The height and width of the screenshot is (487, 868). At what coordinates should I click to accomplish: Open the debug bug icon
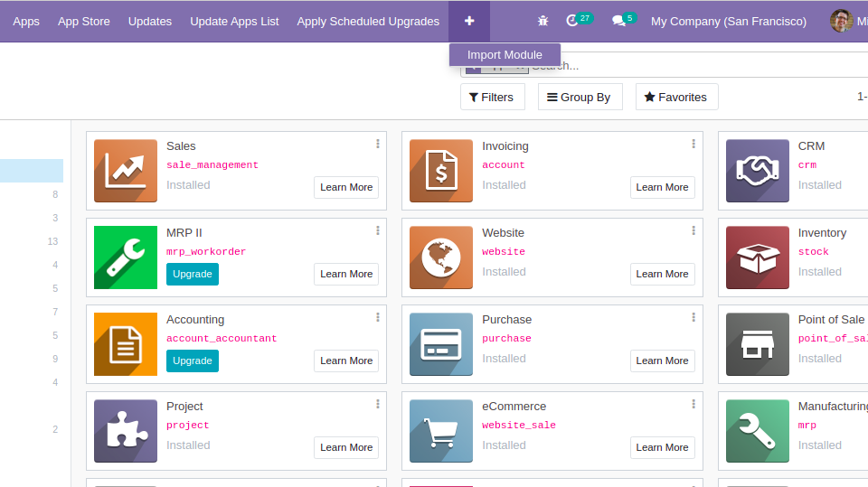click(542, 21)
